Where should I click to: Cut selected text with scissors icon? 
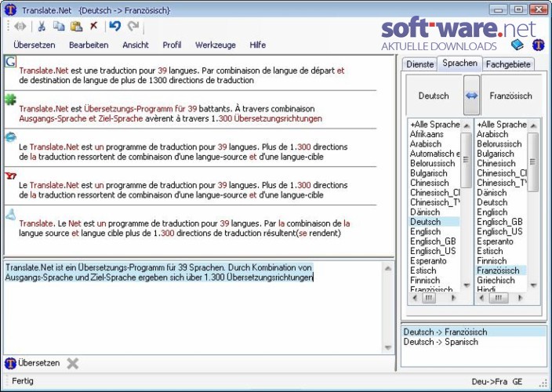pos(42,27)
